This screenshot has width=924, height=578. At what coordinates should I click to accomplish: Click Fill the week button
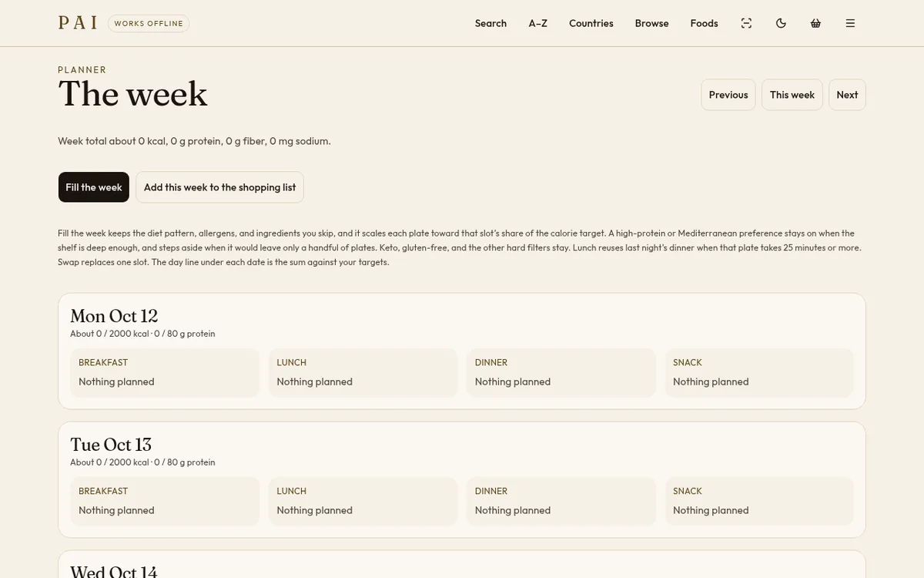point(94,187)
